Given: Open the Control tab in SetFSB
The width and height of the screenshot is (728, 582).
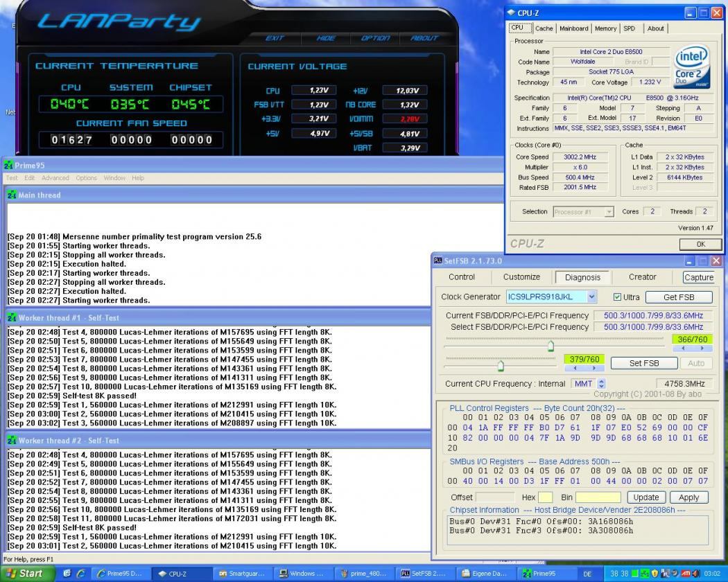Looking at the screenshot, I should (462, 277).
